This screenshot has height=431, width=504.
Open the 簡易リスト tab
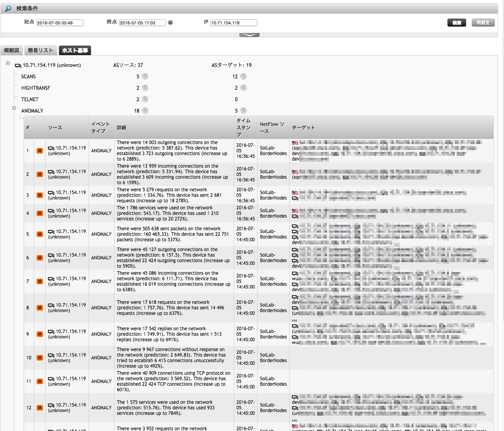point(41,50)
